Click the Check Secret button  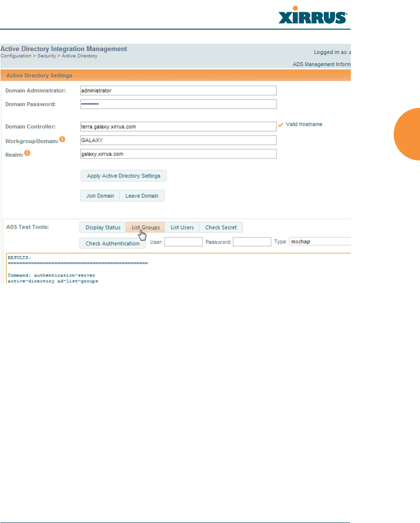[x=221, y=227]
